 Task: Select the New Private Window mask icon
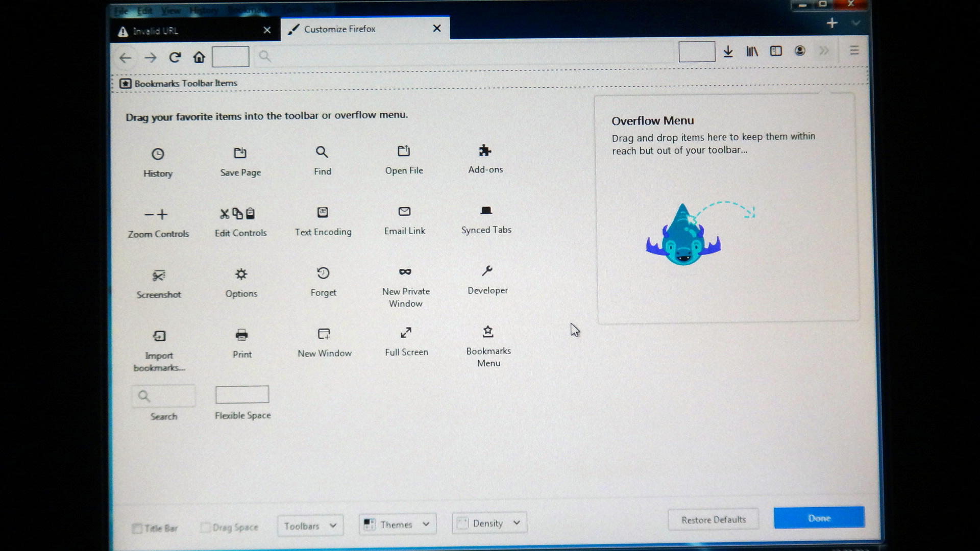(x=405, y=272)
